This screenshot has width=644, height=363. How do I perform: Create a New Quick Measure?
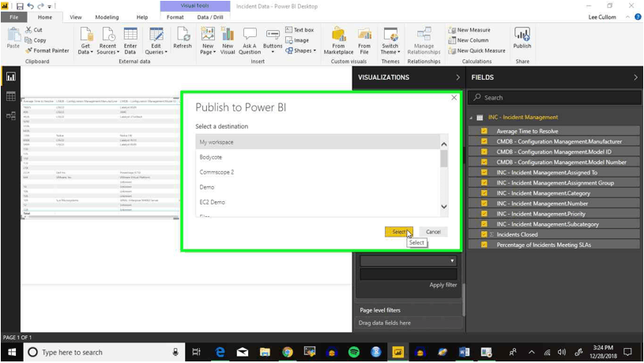click(x=476, y=51)
